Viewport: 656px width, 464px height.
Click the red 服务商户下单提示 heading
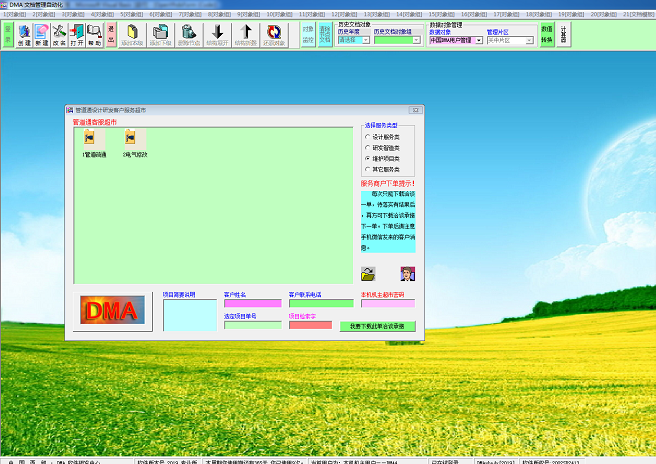pos(388,183)
